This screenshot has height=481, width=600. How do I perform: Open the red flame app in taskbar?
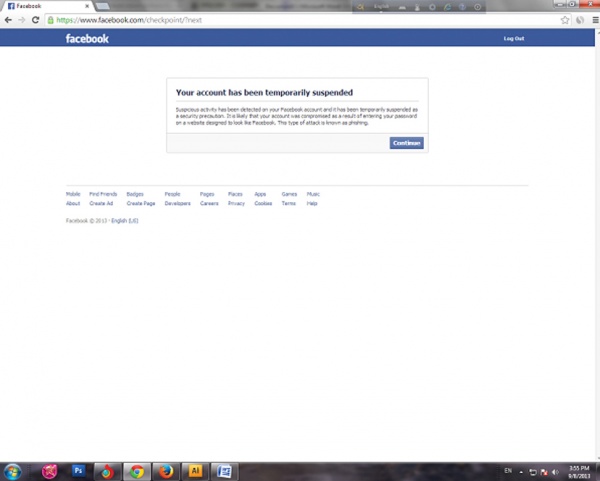[x=107, y=471]
